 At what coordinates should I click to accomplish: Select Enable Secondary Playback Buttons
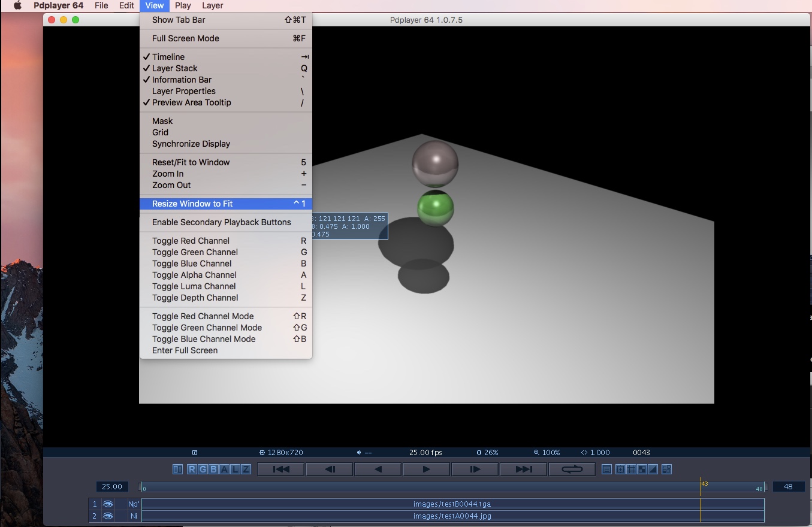click(x=226, y=222)
